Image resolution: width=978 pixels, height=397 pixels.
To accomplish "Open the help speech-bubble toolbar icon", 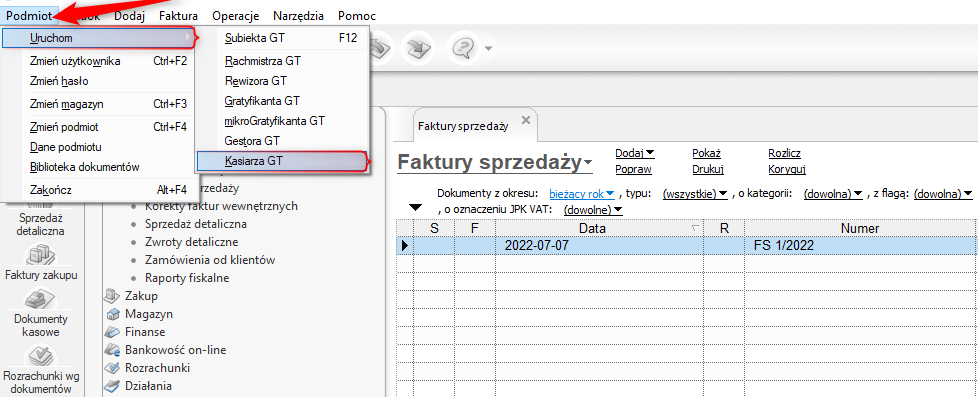I will (463, 48).
